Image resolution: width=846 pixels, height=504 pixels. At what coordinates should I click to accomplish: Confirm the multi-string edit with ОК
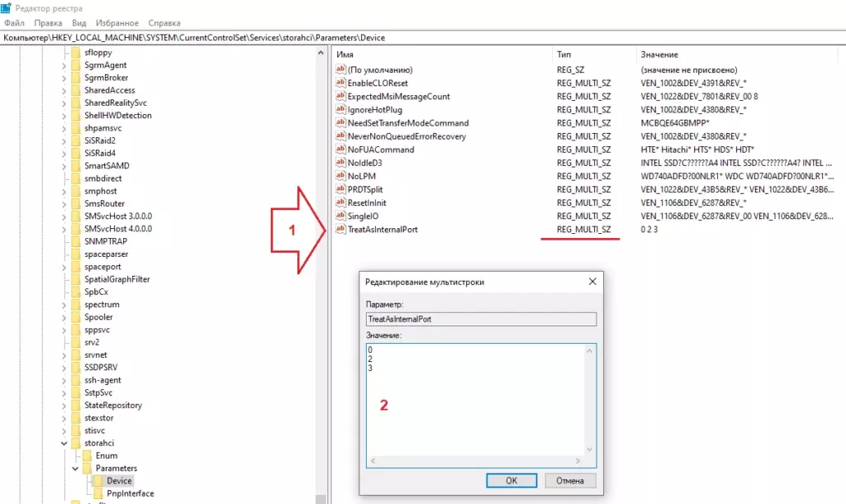point(511,480)
